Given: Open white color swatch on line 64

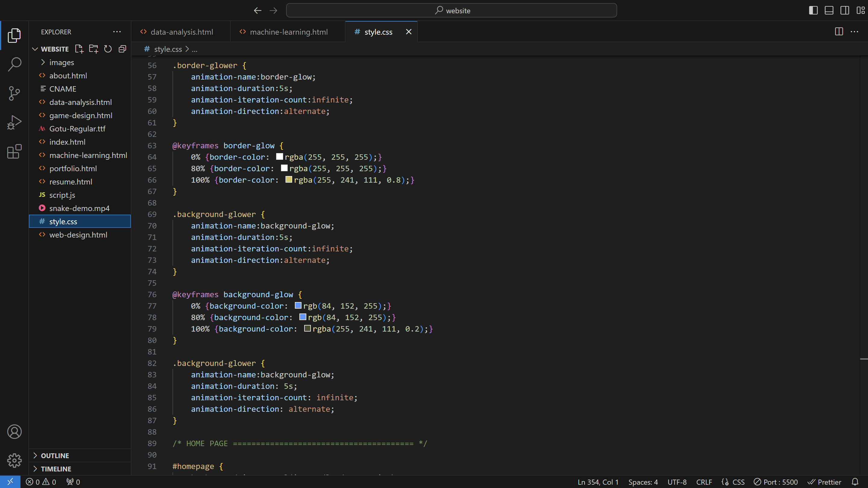Looking at the screenshot, I should 279,157.
